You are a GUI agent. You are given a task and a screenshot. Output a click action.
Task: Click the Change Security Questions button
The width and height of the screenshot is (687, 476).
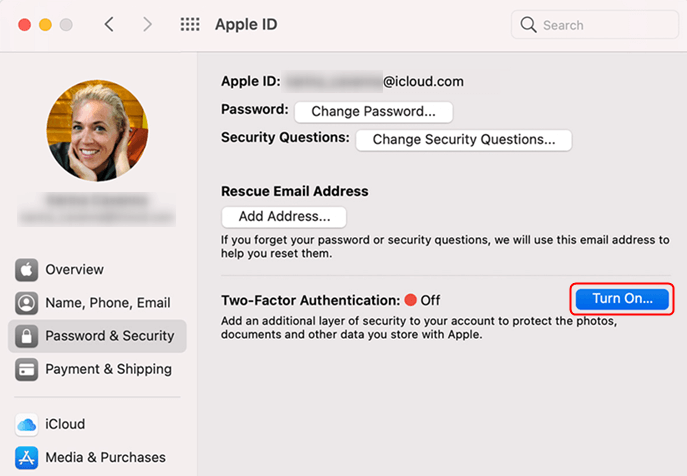pyautogui.click(x=463, y=140)
